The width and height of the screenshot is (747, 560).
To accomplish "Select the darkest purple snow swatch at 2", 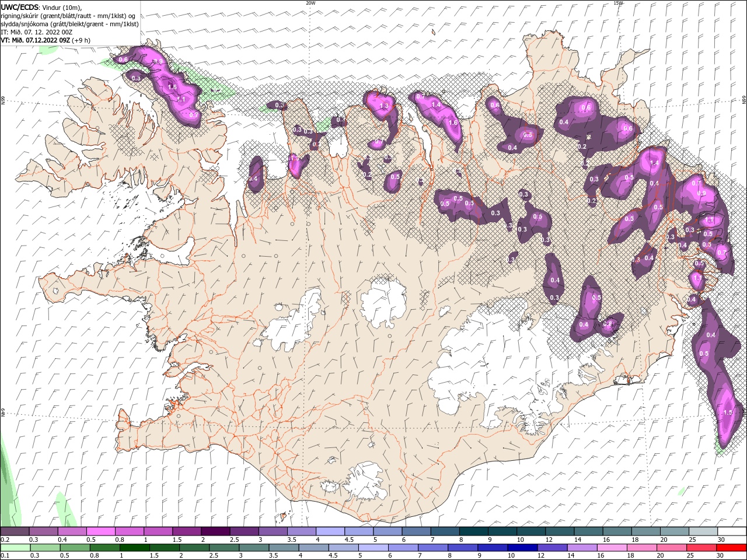I will click(215, 531).
